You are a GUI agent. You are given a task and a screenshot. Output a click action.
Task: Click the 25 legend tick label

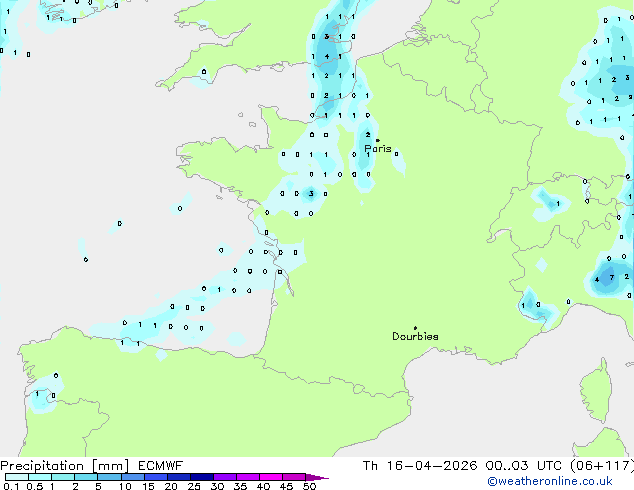click(194, 486)
